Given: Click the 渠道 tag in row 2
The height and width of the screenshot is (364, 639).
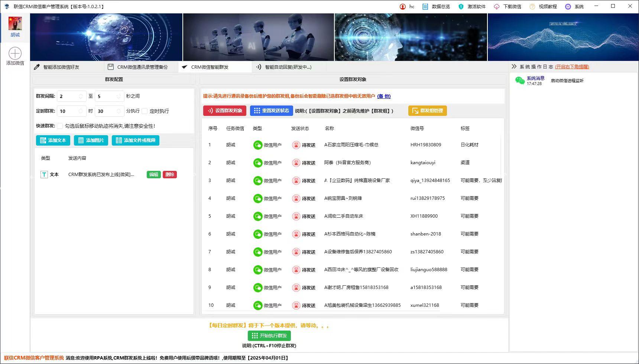Looking at the screenshot, I should point(465,163).
